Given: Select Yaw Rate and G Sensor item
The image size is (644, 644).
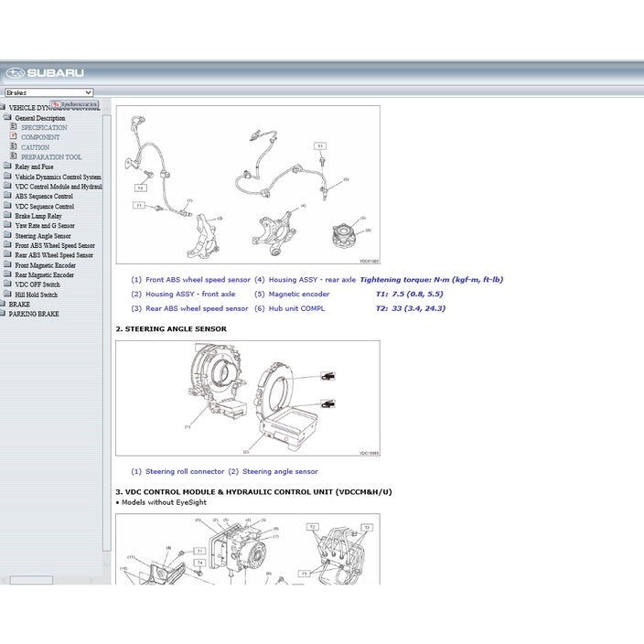Looking at the screenshot, I should click(45, 226).
